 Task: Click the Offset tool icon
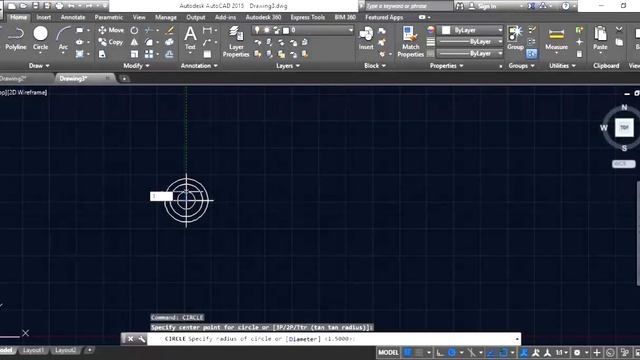169,54
